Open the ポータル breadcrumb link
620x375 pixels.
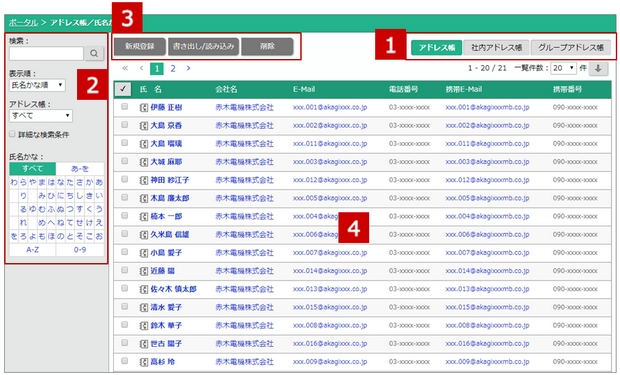tap(23, 23)
